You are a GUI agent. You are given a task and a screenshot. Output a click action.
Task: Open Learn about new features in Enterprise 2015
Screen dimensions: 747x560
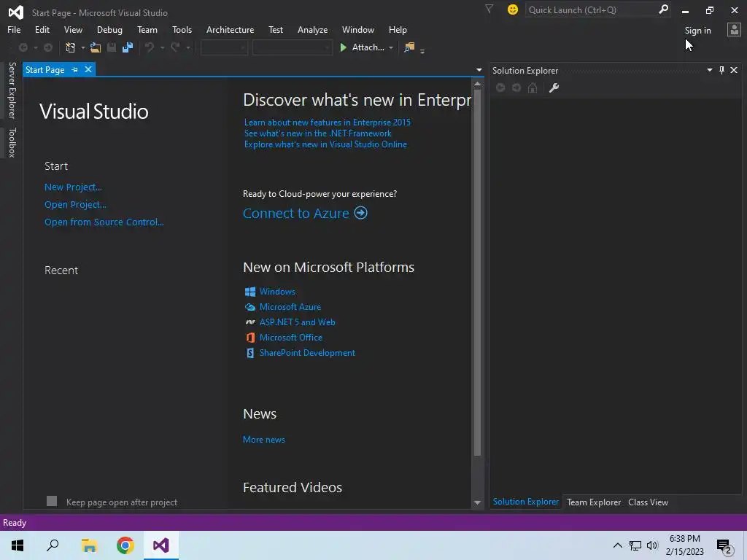(328, 122)
